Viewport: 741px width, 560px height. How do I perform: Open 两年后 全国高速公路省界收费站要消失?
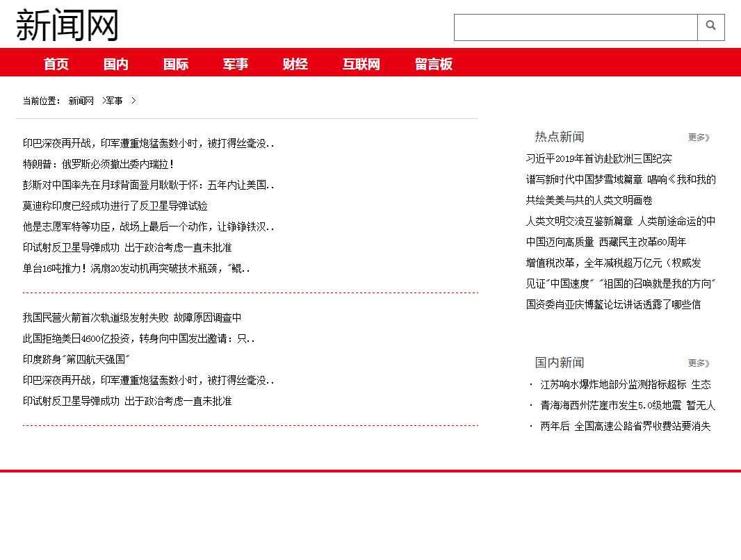pyautogui.click(x=626, y=427)
